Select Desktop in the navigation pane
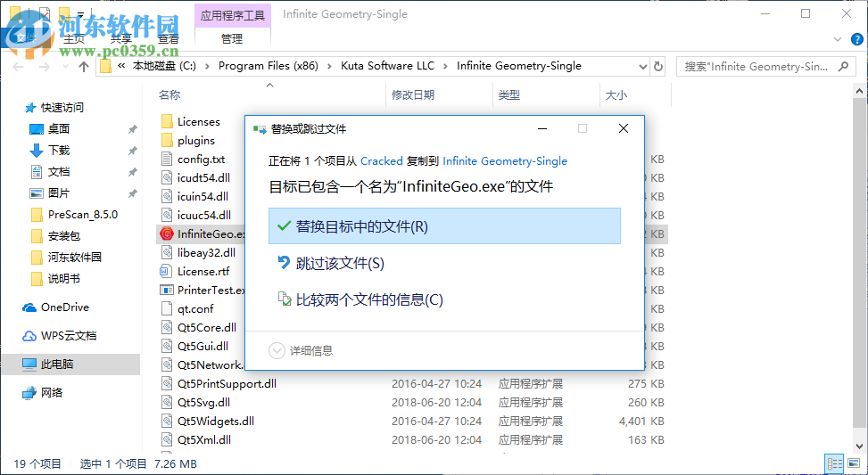Viewport: 868px width, 475px height. 59,129
